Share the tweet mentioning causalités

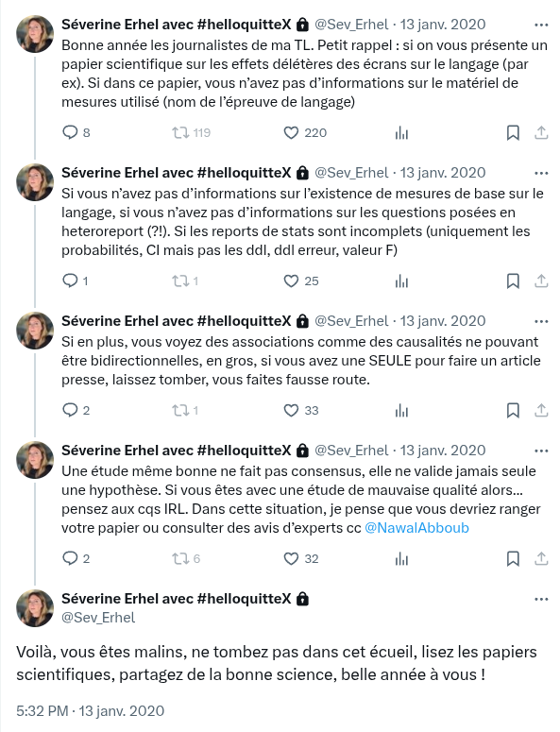click(x=541, y=410)
